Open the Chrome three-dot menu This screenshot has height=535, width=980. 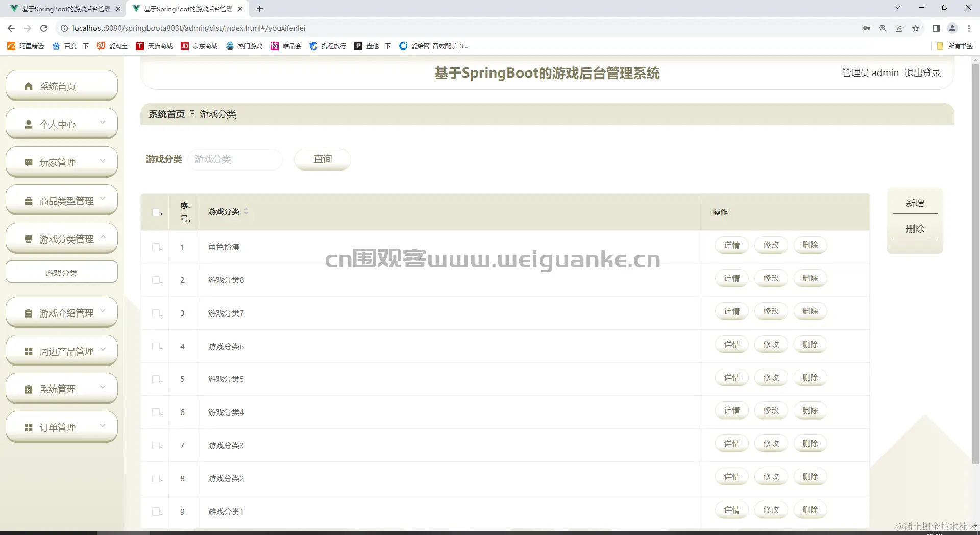[969, 28]
